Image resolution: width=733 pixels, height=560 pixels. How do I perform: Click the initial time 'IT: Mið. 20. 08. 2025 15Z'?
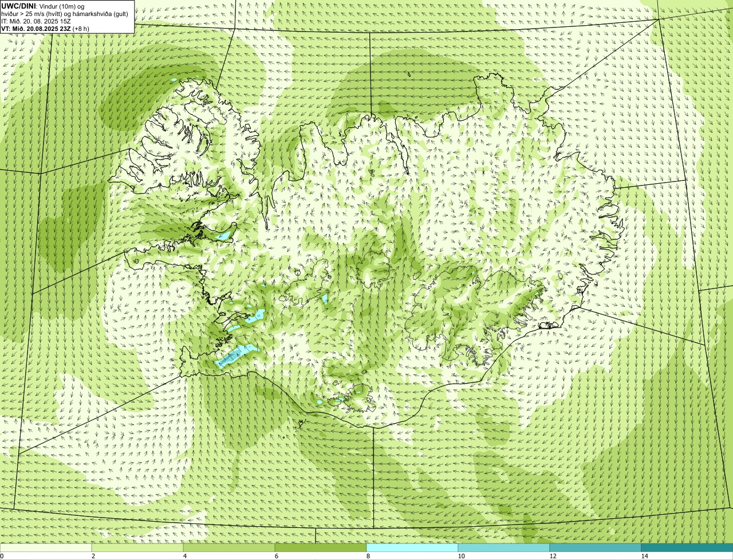pyautogui.click(x=36, y=21)
